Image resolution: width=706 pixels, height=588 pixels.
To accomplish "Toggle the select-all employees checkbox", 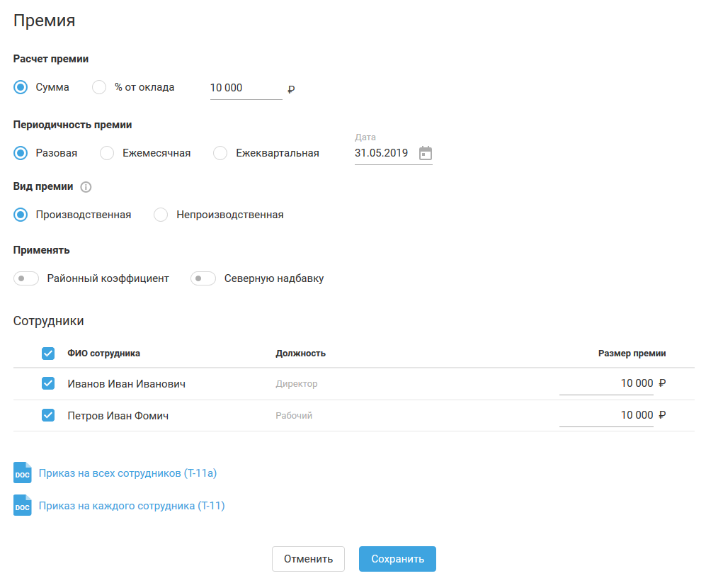I will point(48,354).
